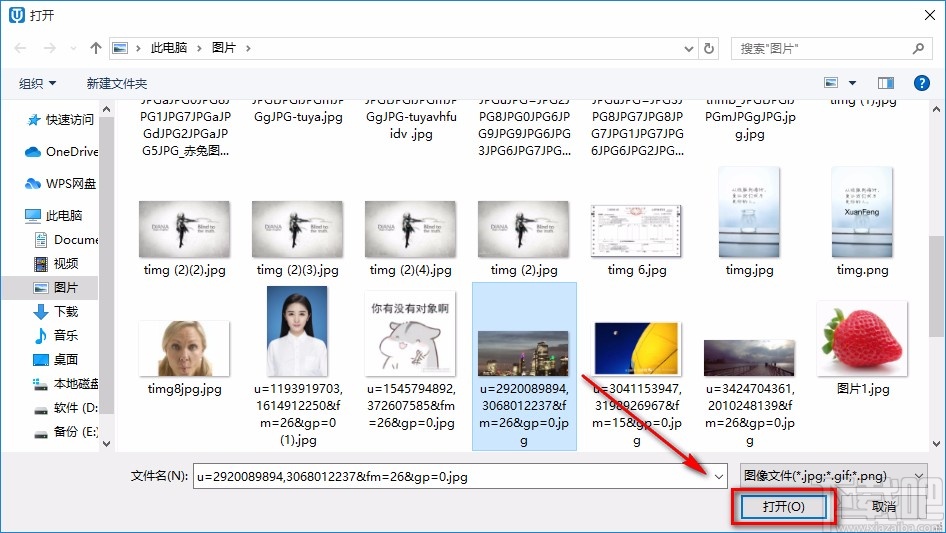Select 软件 (D:) drive in sidebar

[65, 408]
